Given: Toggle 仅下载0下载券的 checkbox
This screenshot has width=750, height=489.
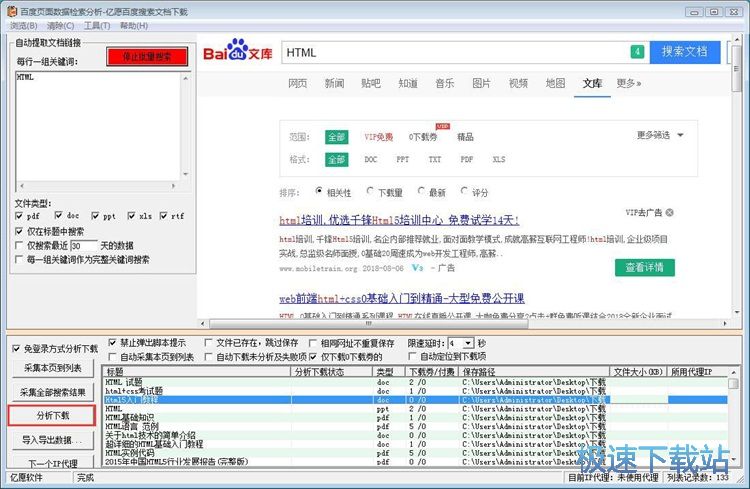Looking at the screenshot, I should (x=313, y=357).
